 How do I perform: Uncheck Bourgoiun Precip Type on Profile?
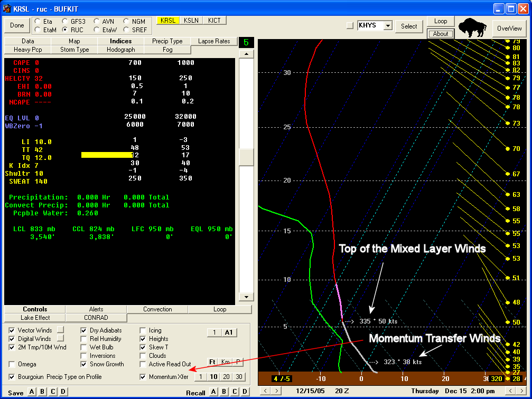[12, 377]
